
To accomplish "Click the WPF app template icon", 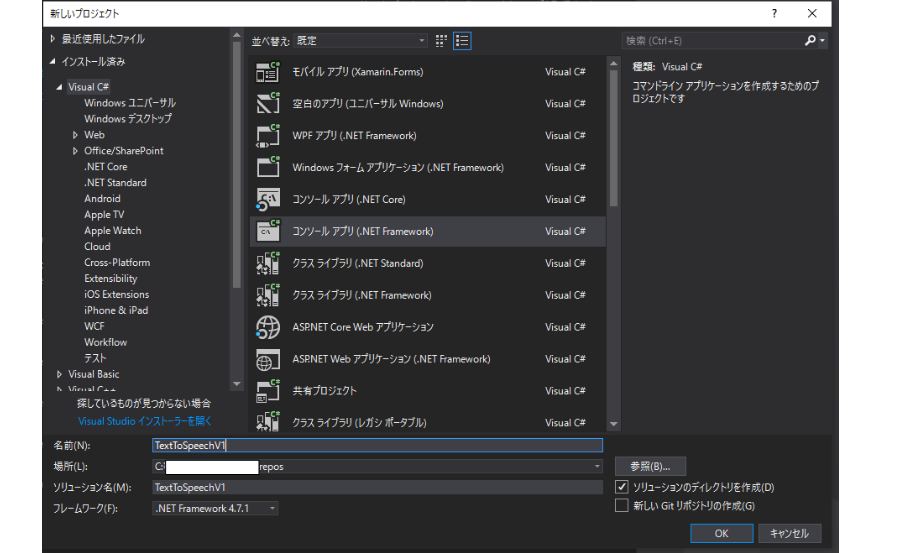I will [x=268, y=136].
